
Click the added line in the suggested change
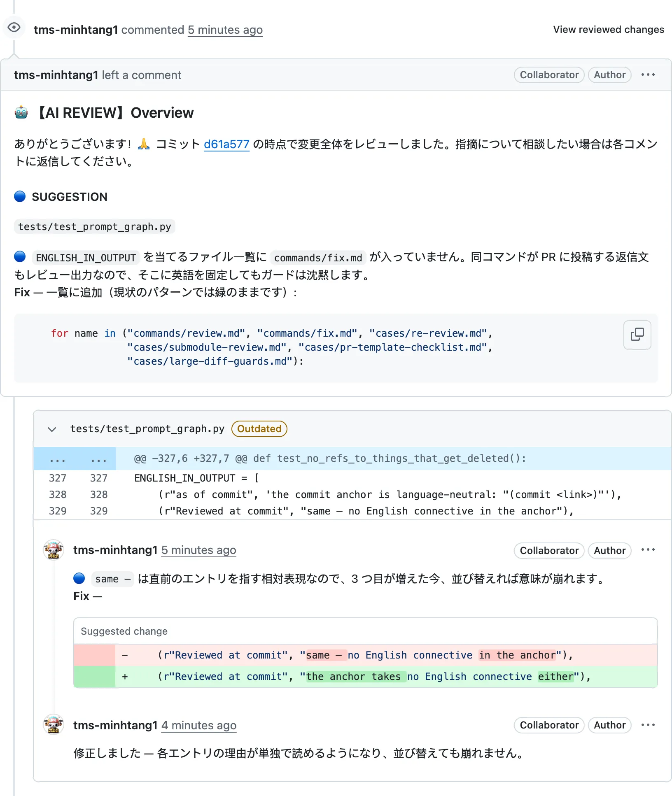click(366, 677)
